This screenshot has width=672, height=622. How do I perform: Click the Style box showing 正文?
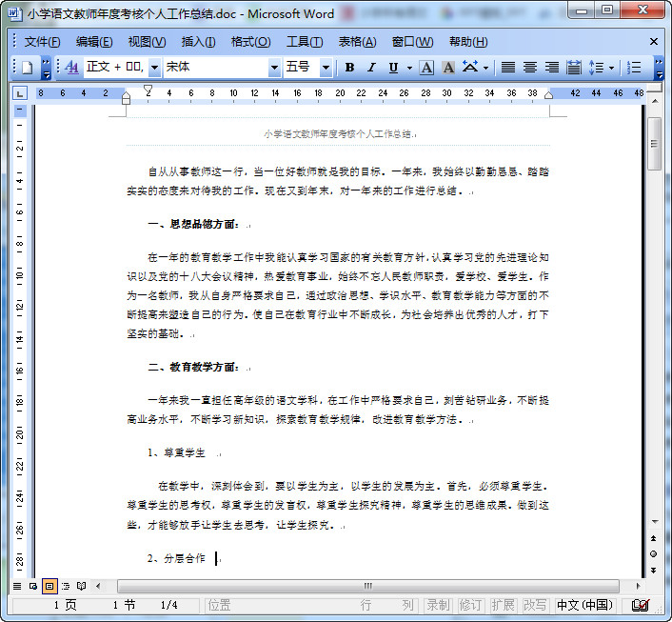pos(116,68)
